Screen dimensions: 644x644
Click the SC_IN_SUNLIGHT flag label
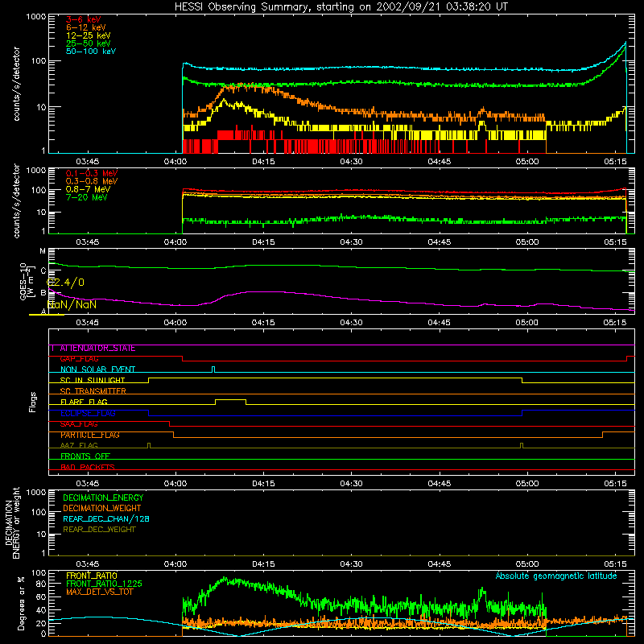coord(93,380)
